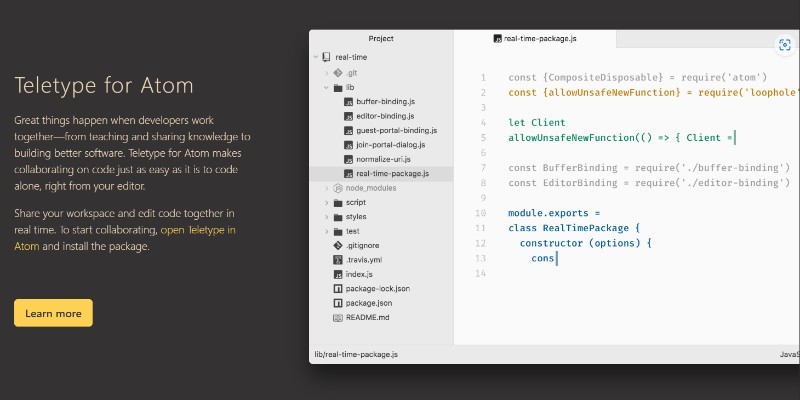Click the index.js JS file icon
The height and width of the screenshot is (400, 800).
[337, 274]
